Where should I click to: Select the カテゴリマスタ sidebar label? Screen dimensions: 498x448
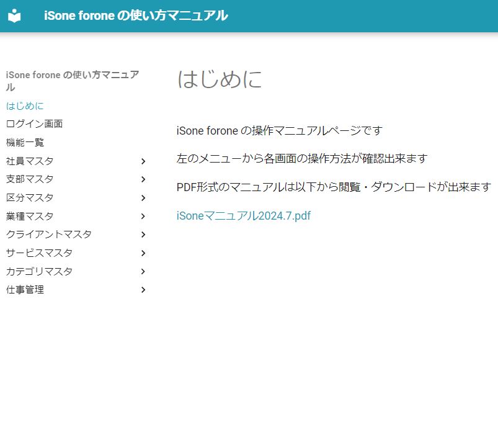(39, 272)
